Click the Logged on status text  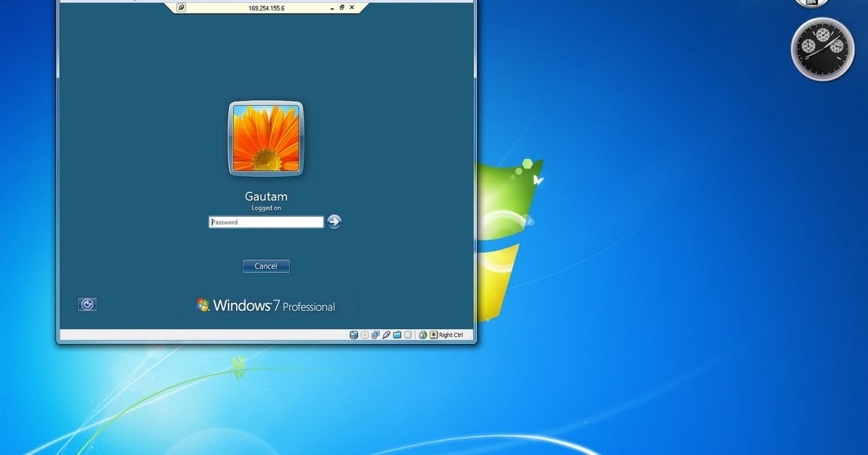pos(266,208)
